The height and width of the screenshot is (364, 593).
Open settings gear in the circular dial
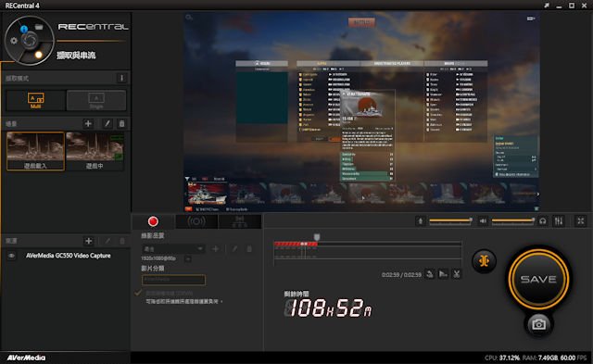coord(14,41)
